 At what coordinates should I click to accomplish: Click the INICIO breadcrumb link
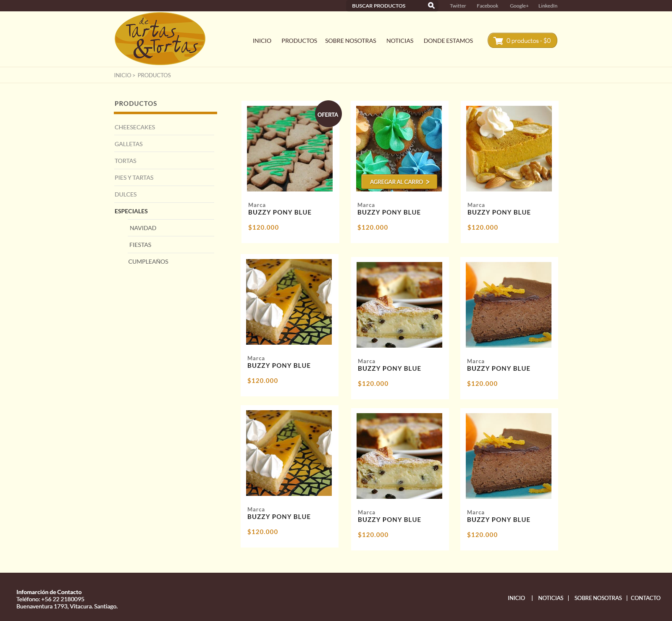[x=123, y=75]
